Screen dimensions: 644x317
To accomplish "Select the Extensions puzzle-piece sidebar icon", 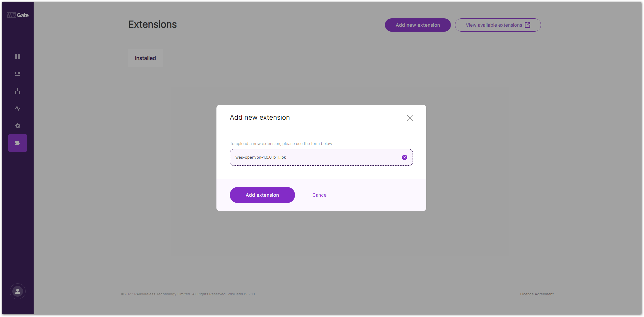I will pyautogui.click(x=18, y=143).
